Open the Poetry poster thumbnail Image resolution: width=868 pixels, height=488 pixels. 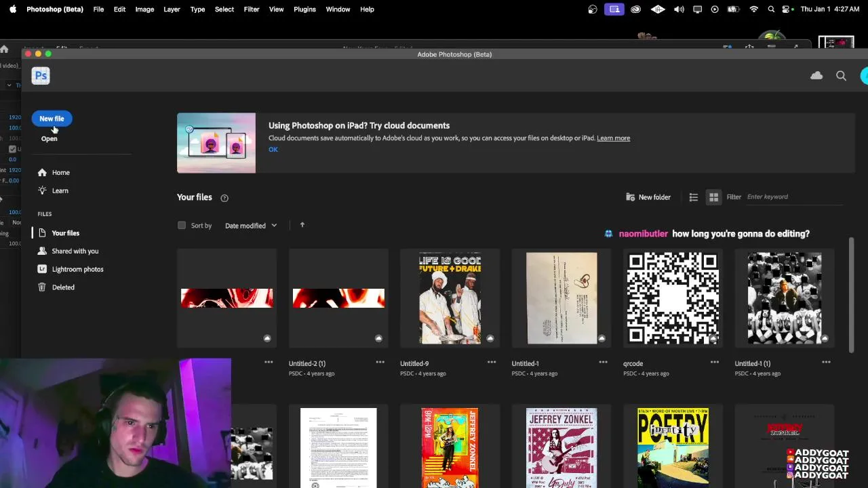click(673, 447)
